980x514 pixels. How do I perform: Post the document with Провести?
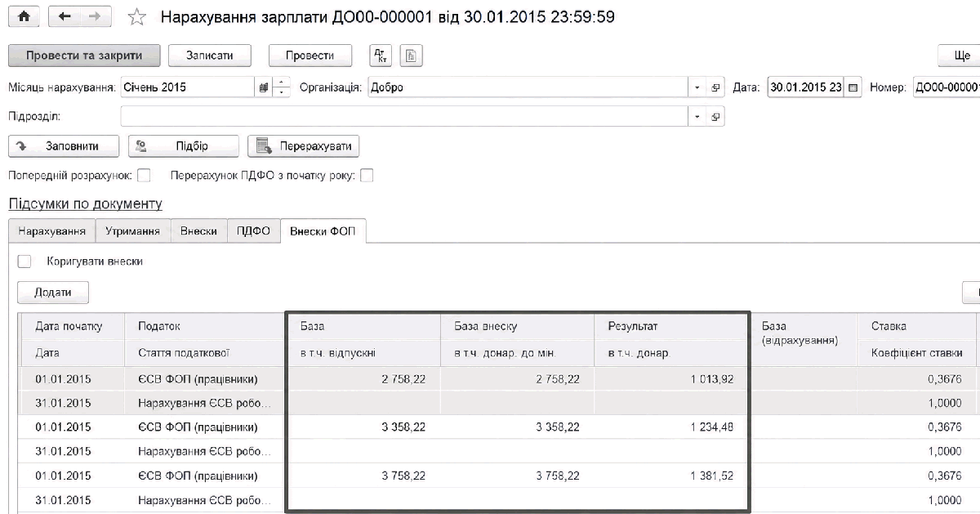310,56
